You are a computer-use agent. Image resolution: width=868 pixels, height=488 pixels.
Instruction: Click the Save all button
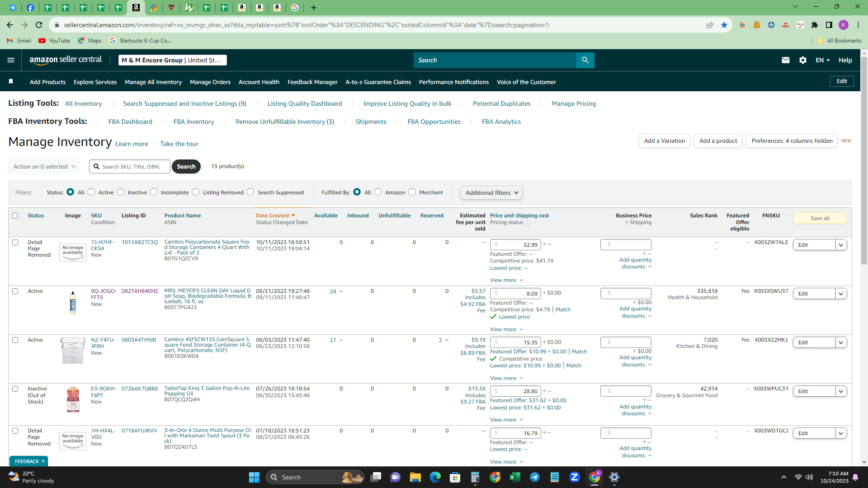(x=820, y=218)
